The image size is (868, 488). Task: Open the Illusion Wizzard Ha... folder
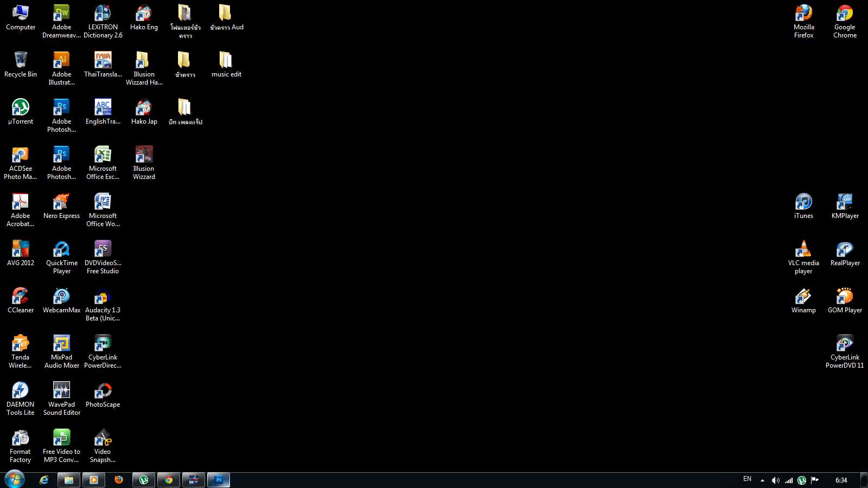coord(144,68)
